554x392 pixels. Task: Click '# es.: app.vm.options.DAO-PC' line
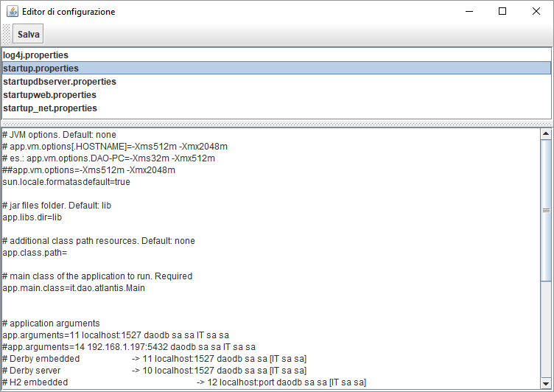108,158
